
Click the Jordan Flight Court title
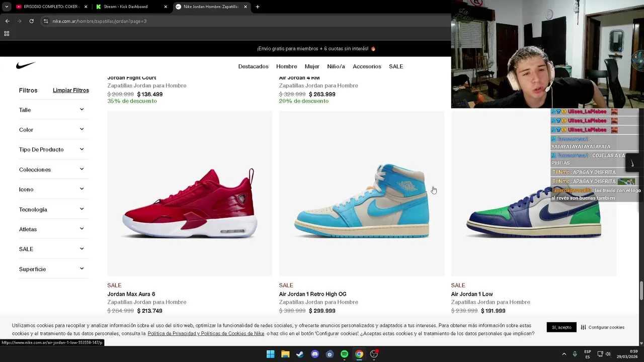coord(132,78)
